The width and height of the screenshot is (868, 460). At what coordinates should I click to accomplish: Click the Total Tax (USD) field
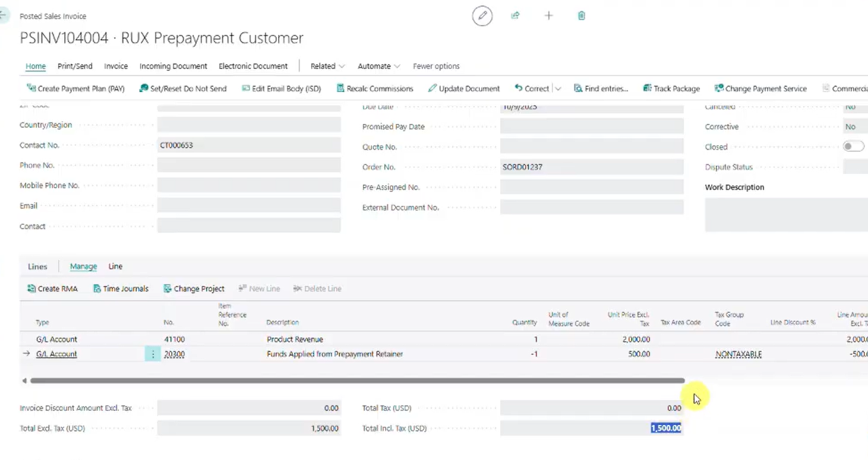592,408
